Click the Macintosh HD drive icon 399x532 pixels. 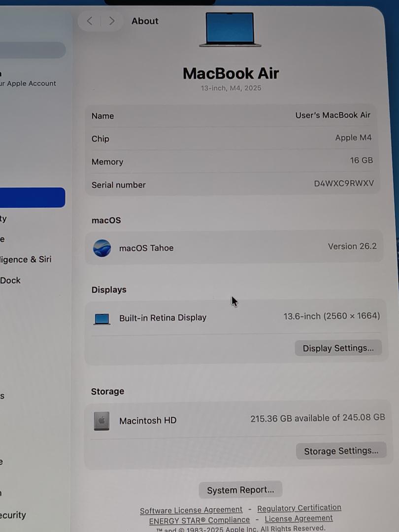(101, 421)
